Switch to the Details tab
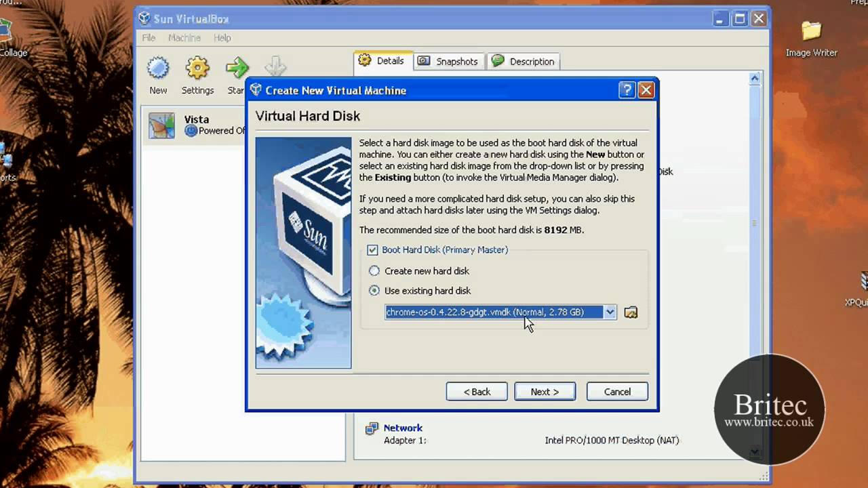Viewport: 868px width, 488px height. click(x=382, y=60)
